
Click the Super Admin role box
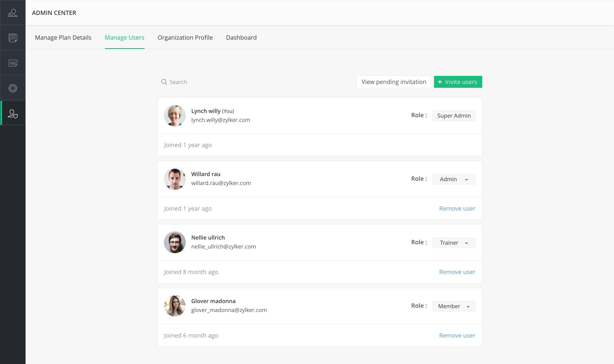454,116
